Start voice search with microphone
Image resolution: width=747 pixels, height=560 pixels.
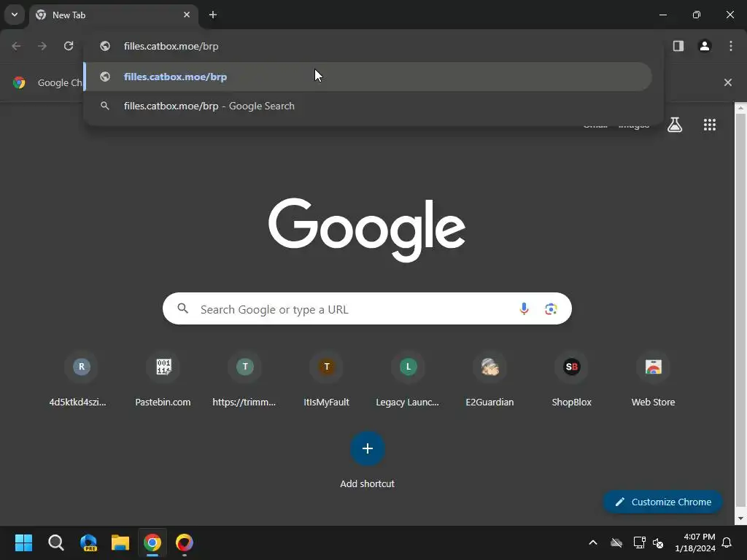pyautogui.click(x=524, y=308)
